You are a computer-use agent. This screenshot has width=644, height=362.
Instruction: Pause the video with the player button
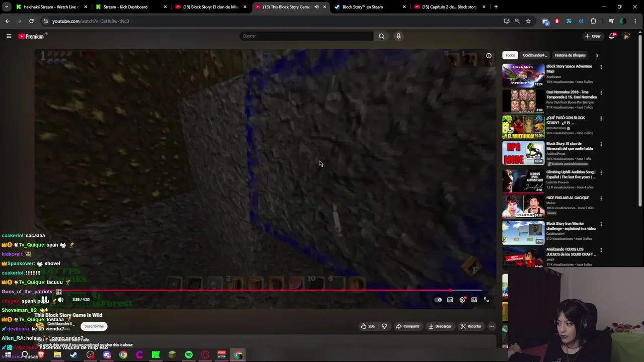coord(44,300)
